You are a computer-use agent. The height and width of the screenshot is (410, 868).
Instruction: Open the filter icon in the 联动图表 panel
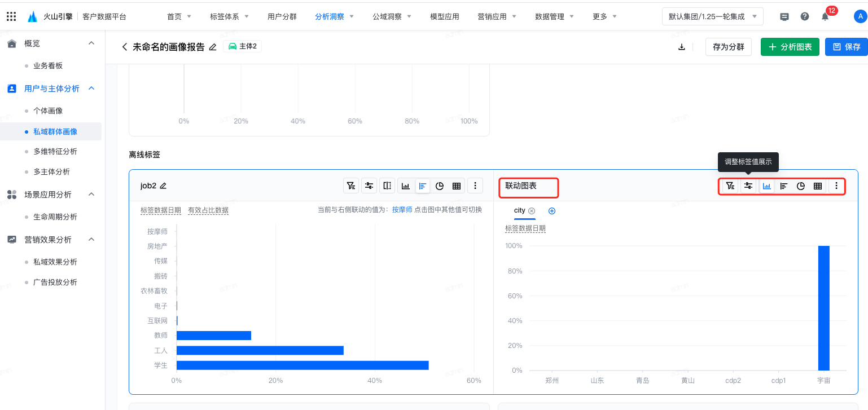[730, 186]
